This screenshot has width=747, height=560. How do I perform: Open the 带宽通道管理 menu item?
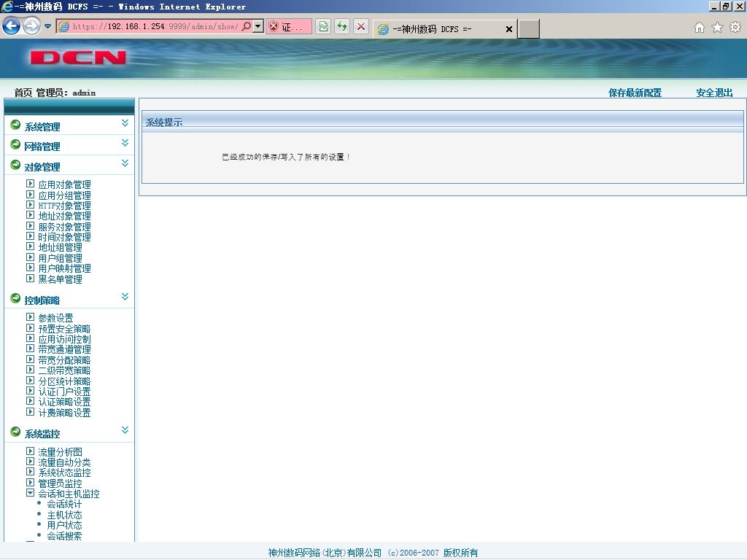[x=64, y=349]
